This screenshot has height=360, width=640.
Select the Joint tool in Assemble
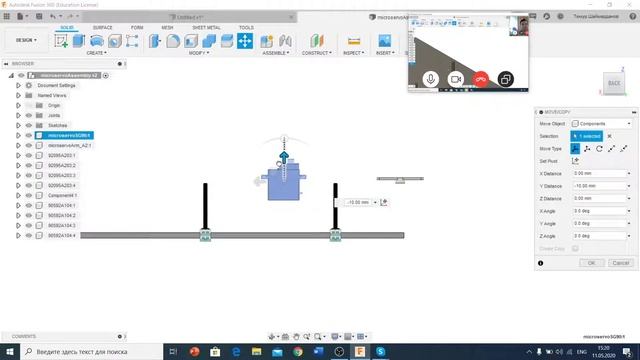pyautogui.click(x=285, y=41)
